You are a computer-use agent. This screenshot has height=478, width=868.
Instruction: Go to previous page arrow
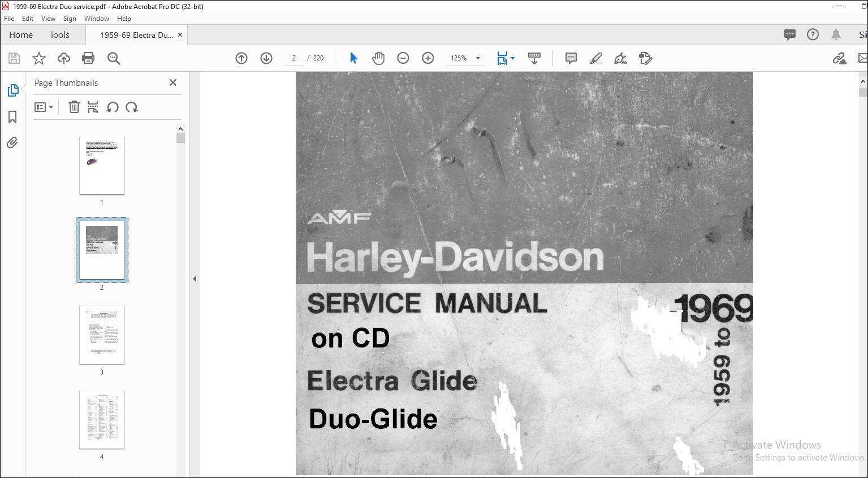pos(241,58)
